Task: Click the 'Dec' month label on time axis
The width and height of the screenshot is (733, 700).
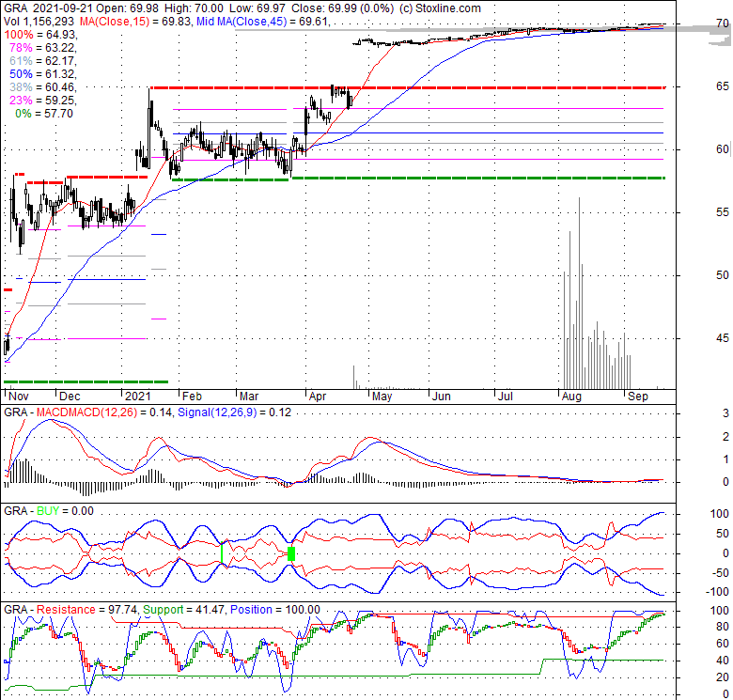Action: [70, 397]
